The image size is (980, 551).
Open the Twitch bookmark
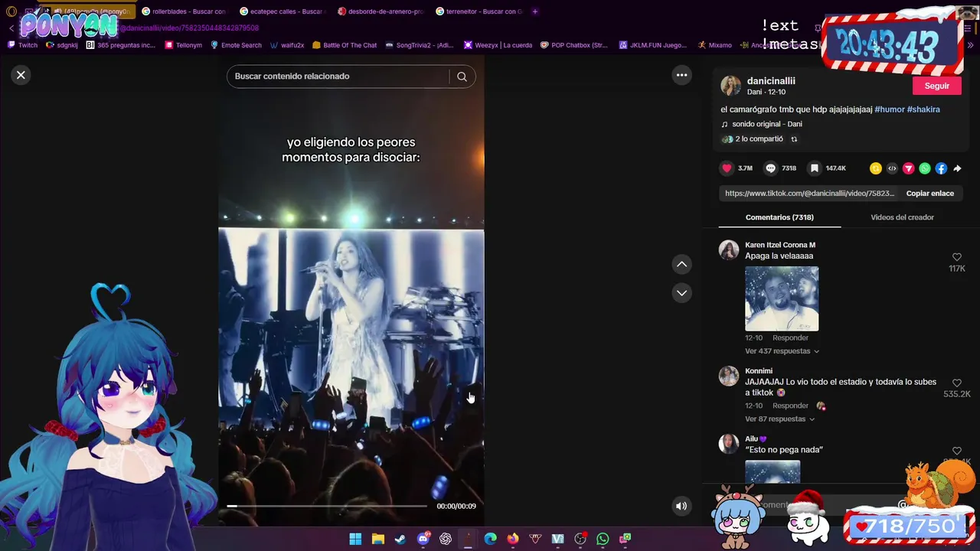coord(22,45)
